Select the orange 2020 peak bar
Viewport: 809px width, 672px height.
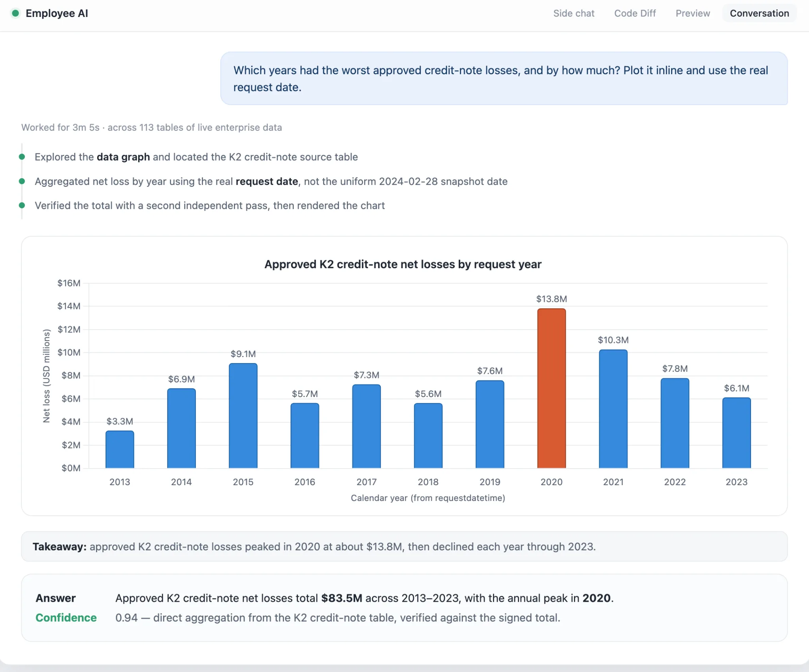click(551, 388)
